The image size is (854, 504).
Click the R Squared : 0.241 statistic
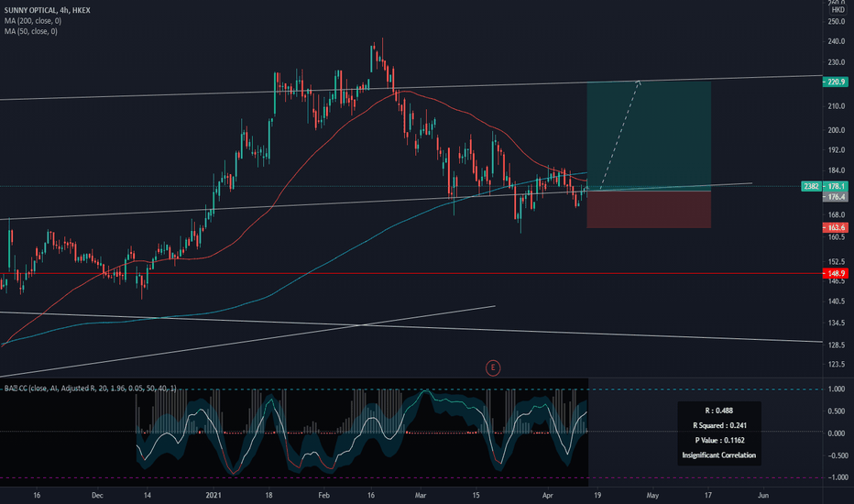point(719,425)
